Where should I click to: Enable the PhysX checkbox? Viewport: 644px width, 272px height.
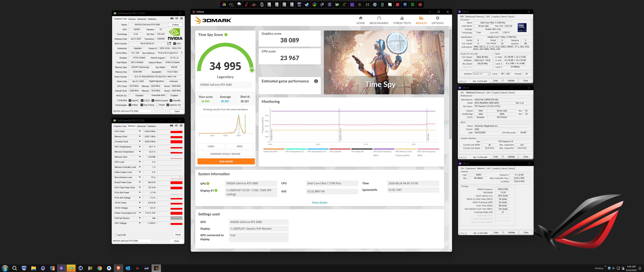[x=157, y=105]
